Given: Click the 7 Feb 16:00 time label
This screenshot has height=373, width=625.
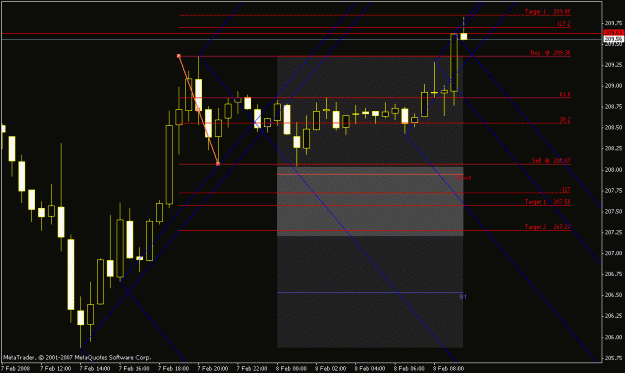Looking at the screenshot, I should 134,369.
